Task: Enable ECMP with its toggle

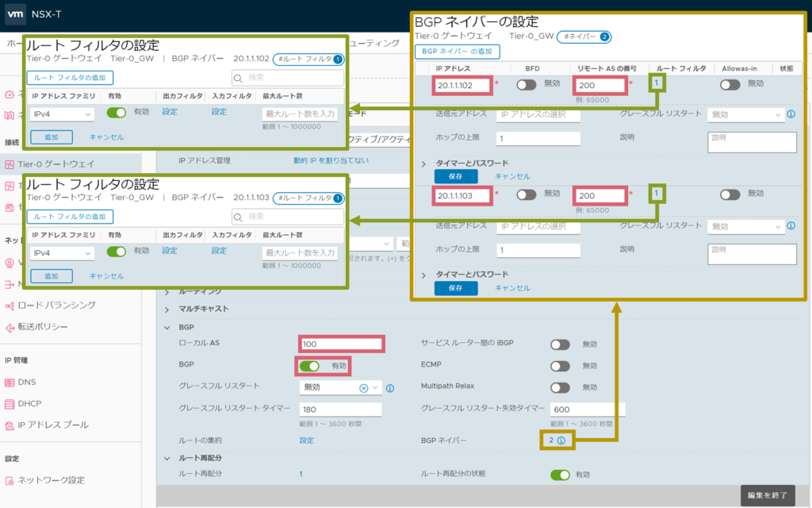Action: point(561,366)
